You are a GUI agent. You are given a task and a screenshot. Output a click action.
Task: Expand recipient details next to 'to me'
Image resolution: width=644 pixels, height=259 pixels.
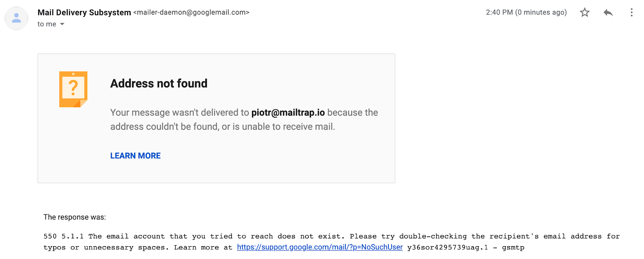tap(62, 24)
